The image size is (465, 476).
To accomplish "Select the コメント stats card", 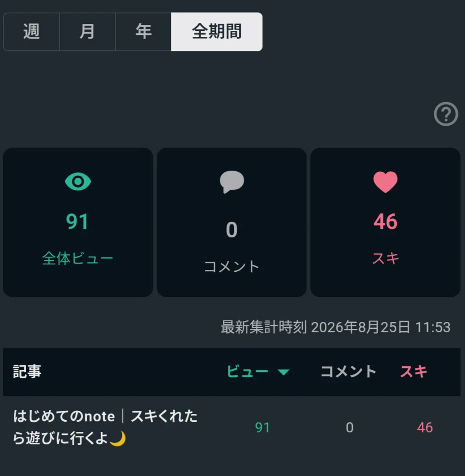I will tap(232, 222).
